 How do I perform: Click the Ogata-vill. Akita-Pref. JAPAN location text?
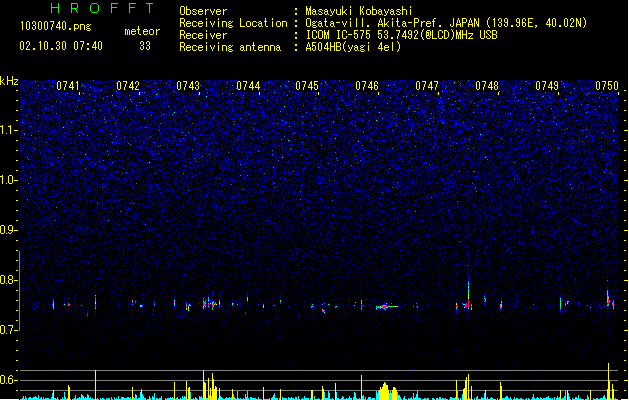point(446,23)
